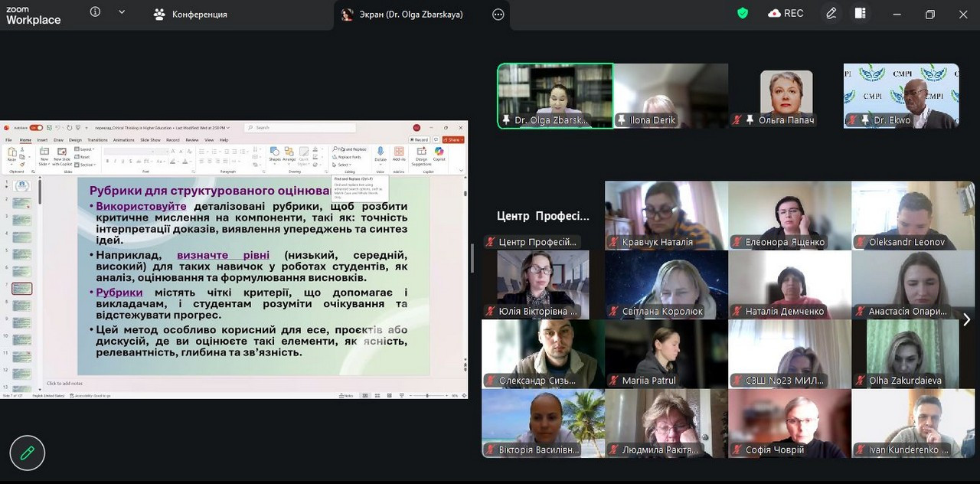Click the PowerPoint Search box
The image size is (980, 484).
pyautogui.click(x=300, y=128)
